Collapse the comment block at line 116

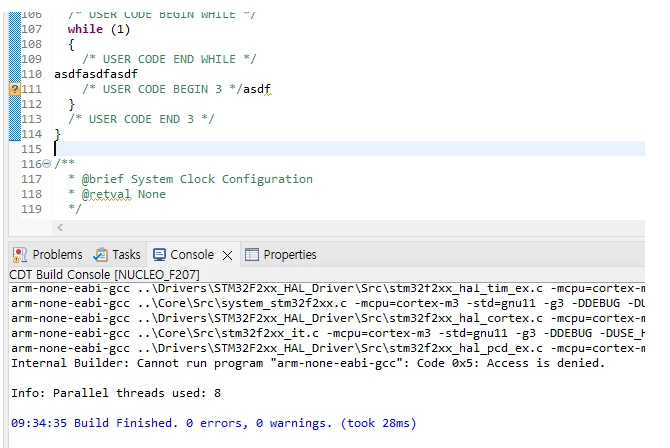(47, 164)
